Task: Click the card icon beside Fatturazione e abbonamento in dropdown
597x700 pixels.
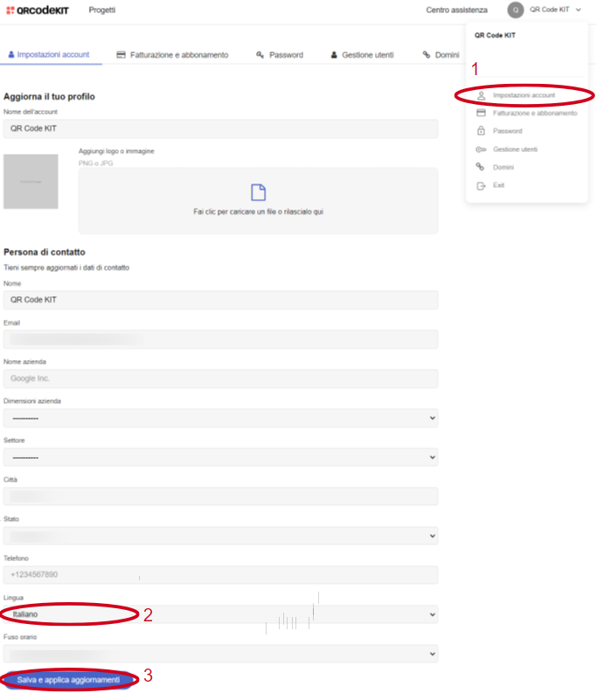Action: (x=481, y=113)
